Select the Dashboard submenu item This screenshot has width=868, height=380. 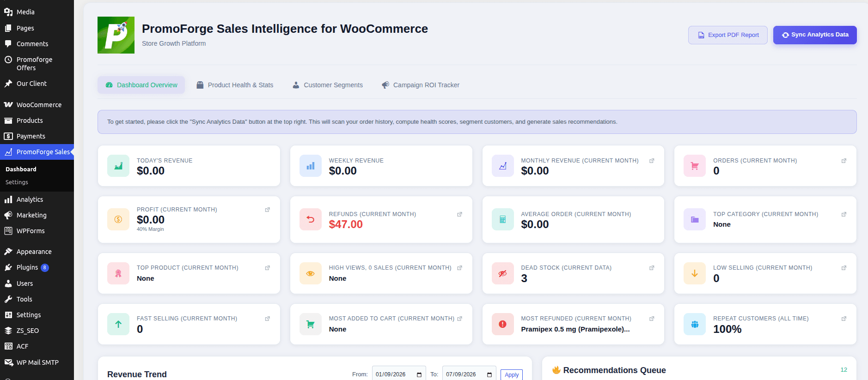(37, 169)
